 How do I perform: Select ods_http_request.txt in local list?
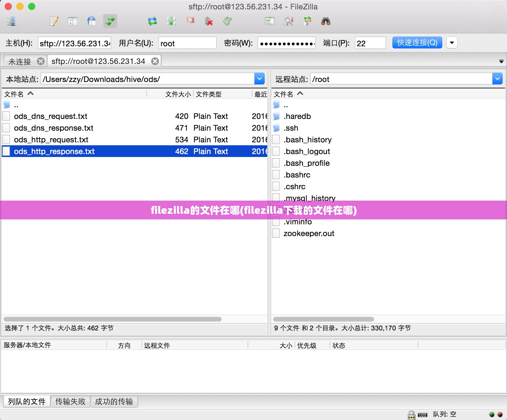click(135, 140)
